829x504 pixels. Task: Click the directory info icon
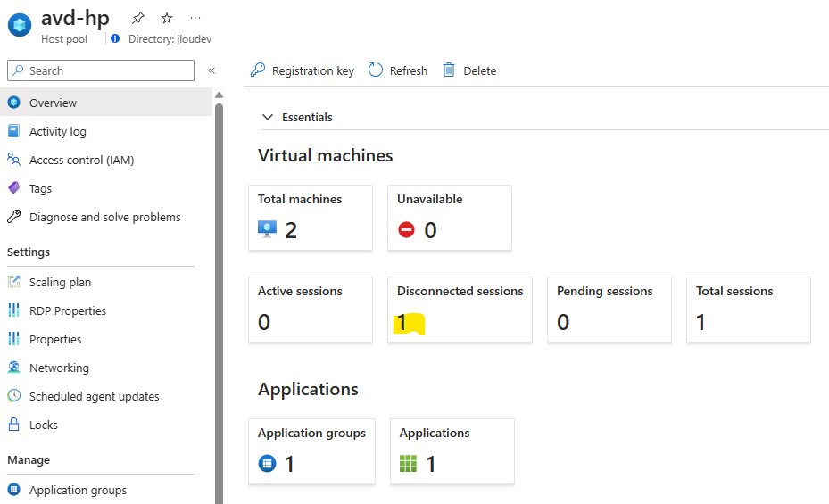coord(115,38)
